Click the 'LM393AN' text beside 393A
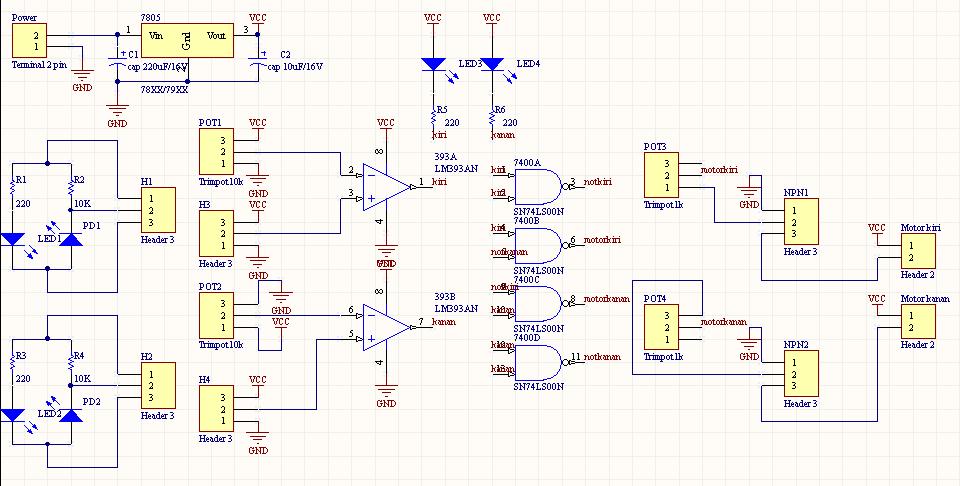 [x=456, y=169]
